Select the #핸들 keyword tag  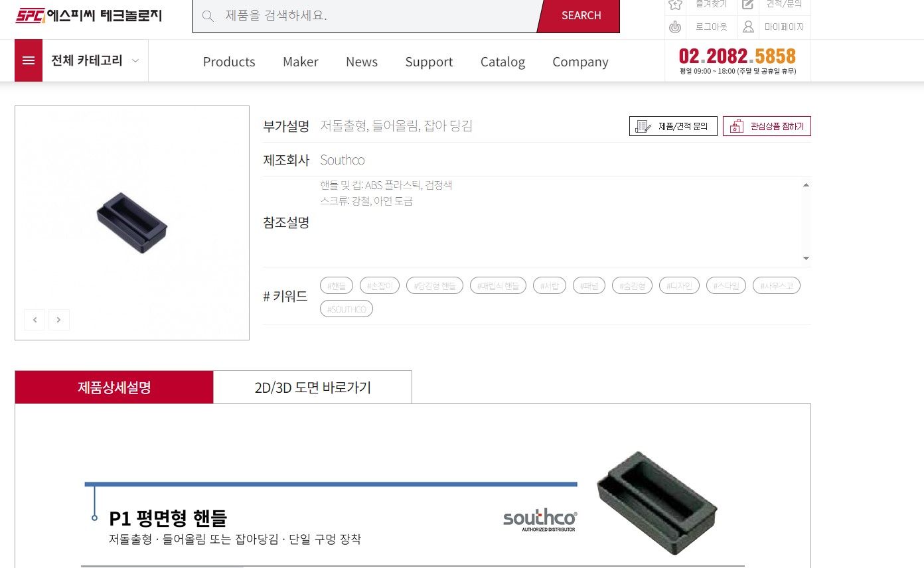[337, 286]
